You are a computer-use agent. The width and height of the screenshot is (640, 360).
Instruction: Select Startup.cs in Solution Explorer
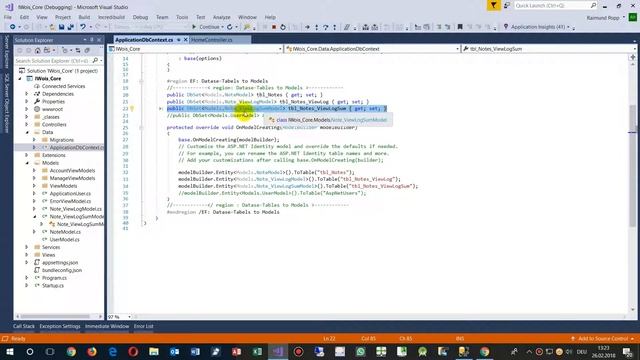coord(53,286)
